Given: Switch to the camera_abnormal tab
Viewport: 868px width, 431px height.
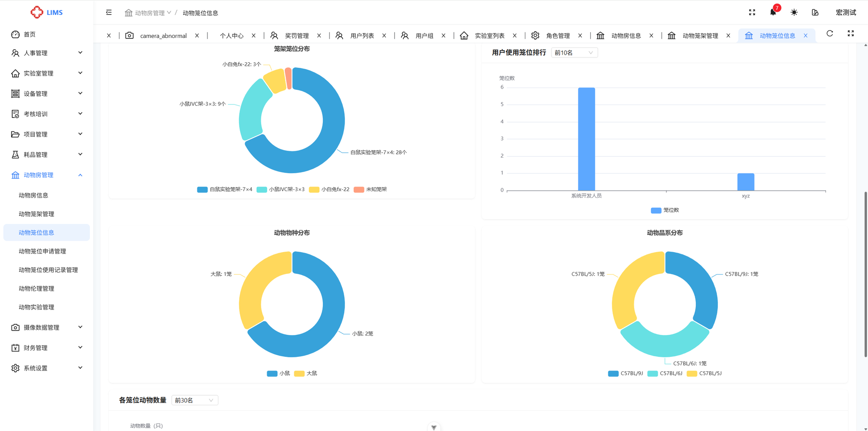Looking at the screenshot, I should tap(163, 36).
